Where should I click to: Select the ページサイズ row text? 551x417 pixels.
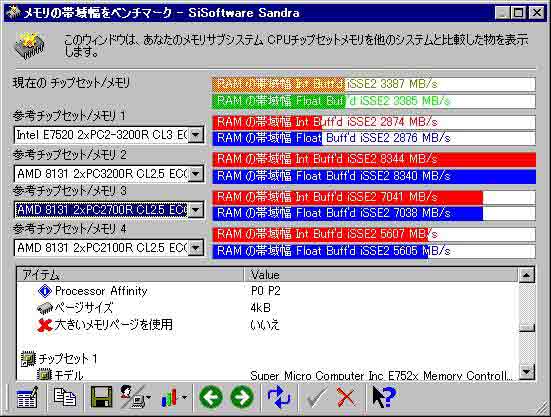point(84,308)
